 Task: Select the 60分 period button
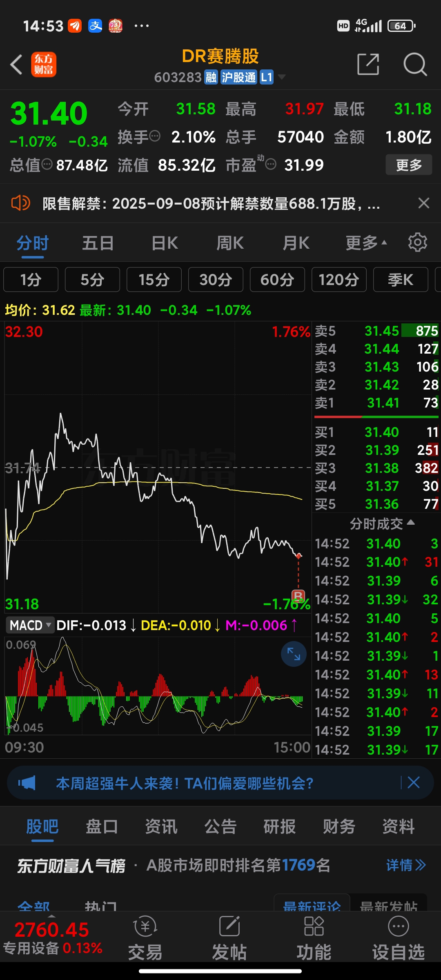[x=277, y=280]
